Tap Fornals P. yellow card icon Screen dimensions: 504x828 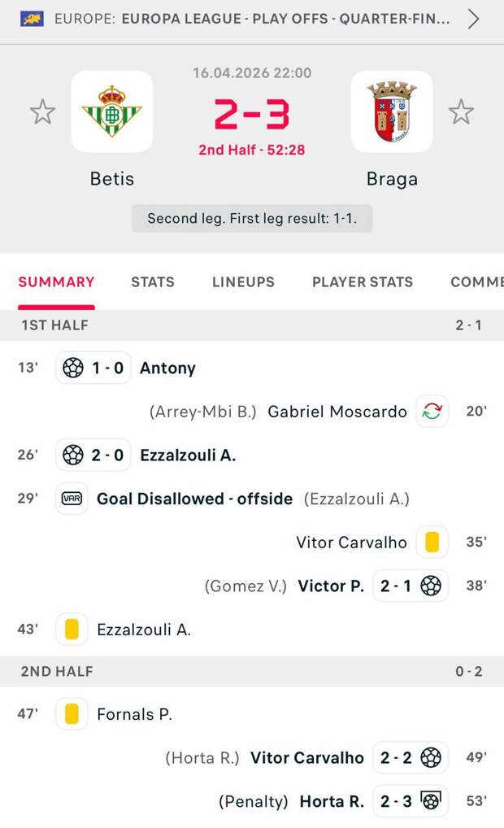tap(72, 714)
